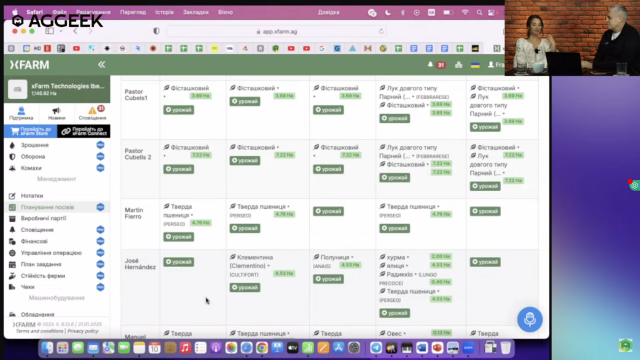The image size is (640, 360).
Task: Open the Alerts (Сповіщення) warning tab
Action: [x=93, y=113]
